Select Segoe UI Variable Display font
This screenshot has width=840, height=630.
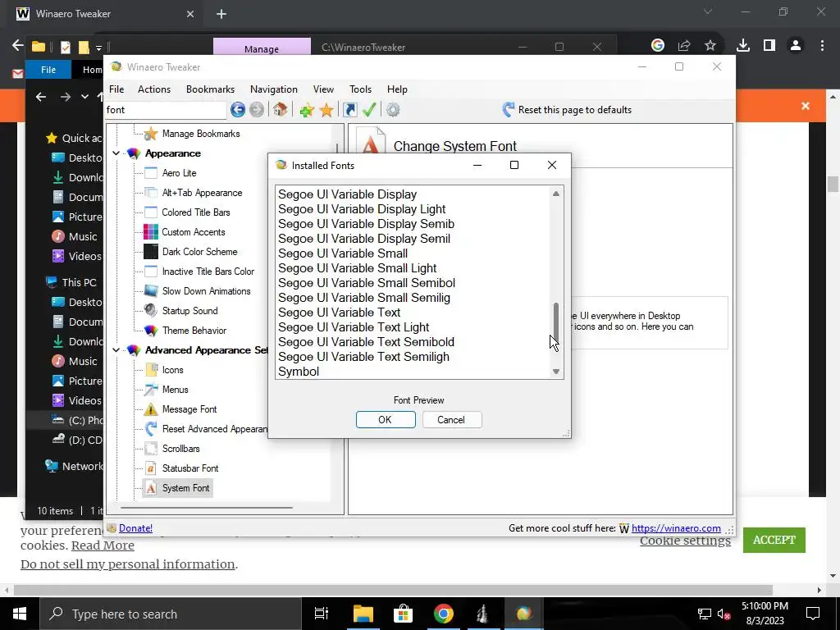click(x=347, y=194)
